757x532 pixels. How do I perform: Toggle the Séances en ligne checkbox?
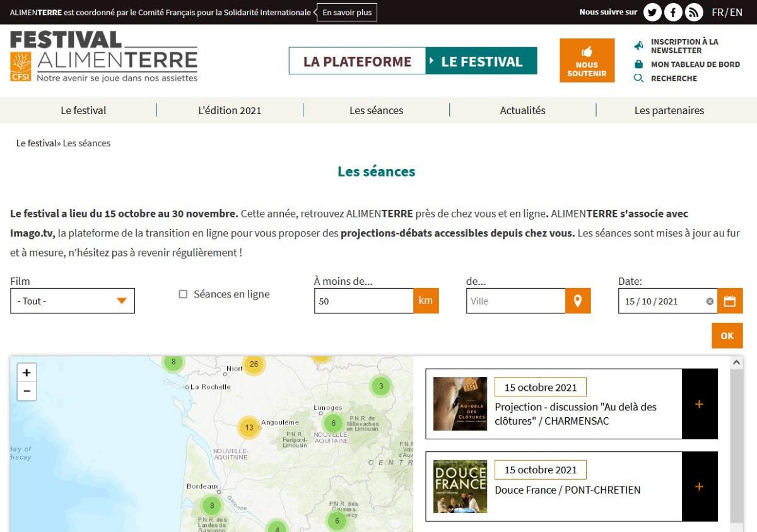tap(183, 294)
